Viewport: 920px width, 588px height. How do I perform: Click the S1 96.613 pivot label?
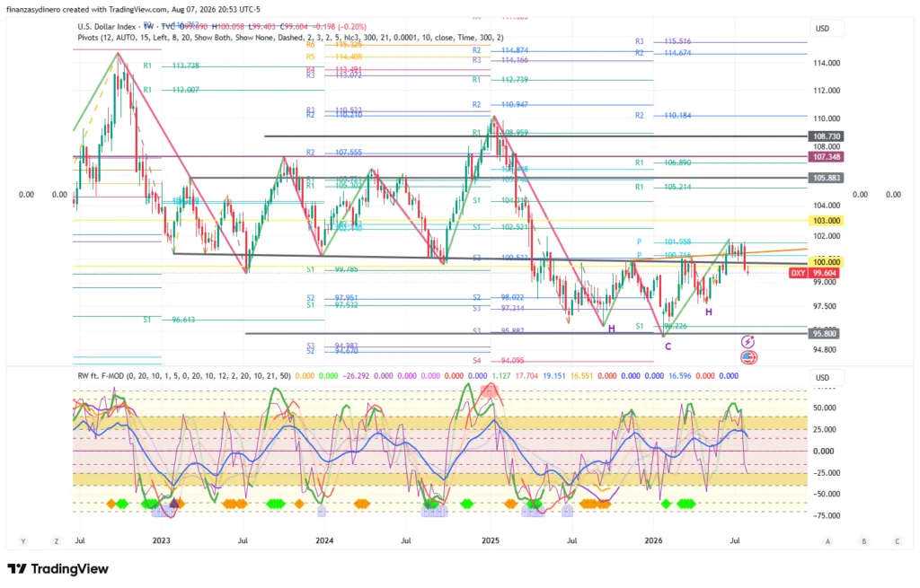pyautogui.click(x=169, y=320)
